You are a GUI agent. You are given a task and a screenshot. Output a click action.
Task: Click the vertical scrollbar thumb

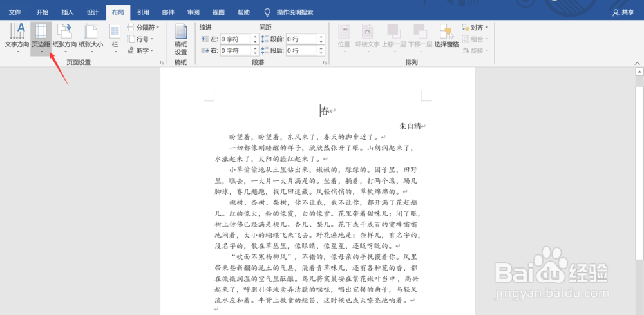click(x=639, y=173)
